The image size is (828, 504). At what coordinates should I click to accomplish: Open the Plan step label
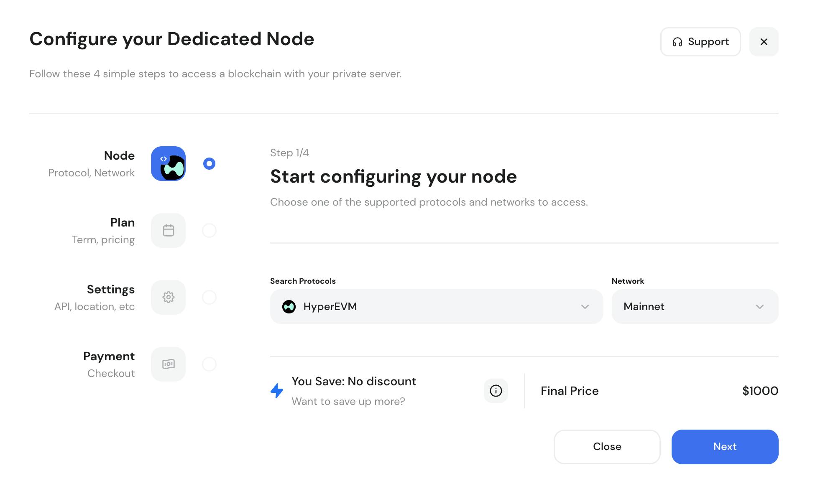[x=122, y=222]
